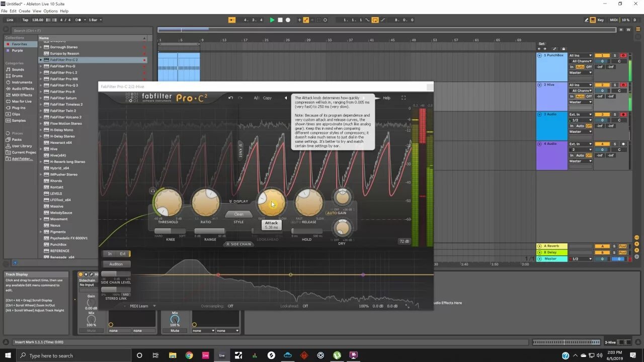This screenshot has width=644, height=362.
Task: Collapse the DISPLAY section in Pro-C 2
Action: 238,201
